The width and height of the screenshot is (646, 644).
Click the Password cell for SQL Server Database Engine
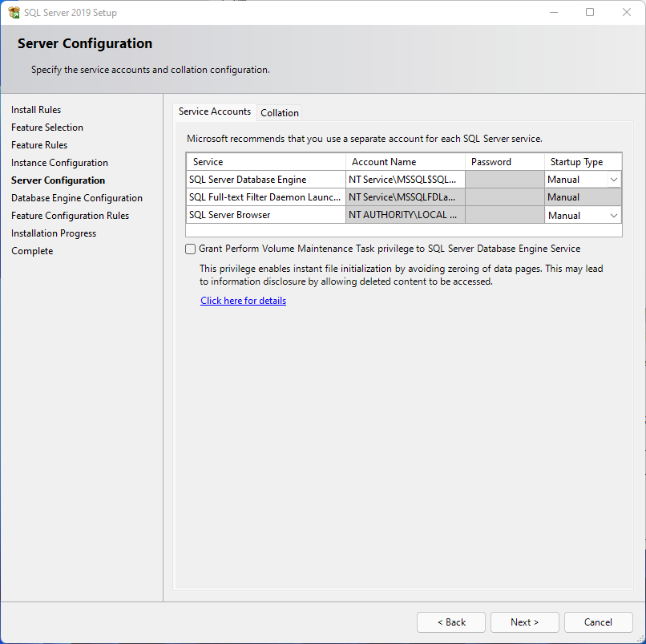coord(505,180)
